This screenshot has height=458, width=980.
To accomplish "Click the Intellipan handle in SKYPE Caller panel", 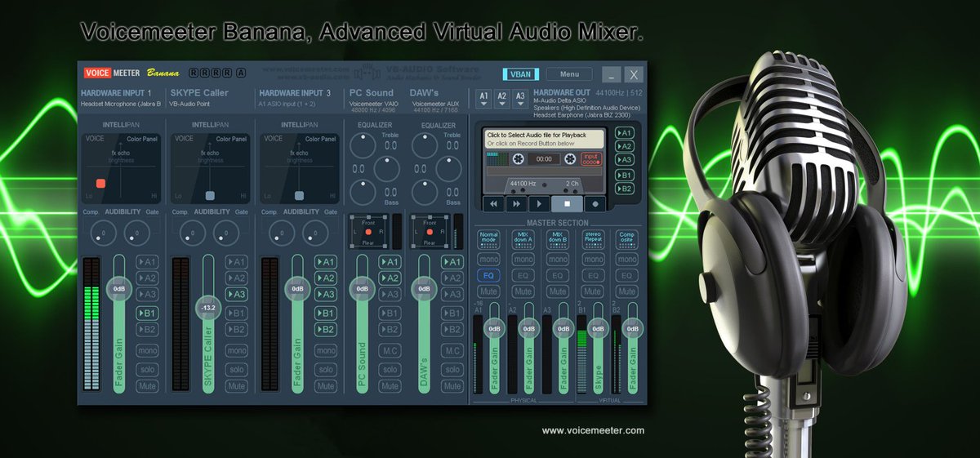I will (x=210, y=196).
